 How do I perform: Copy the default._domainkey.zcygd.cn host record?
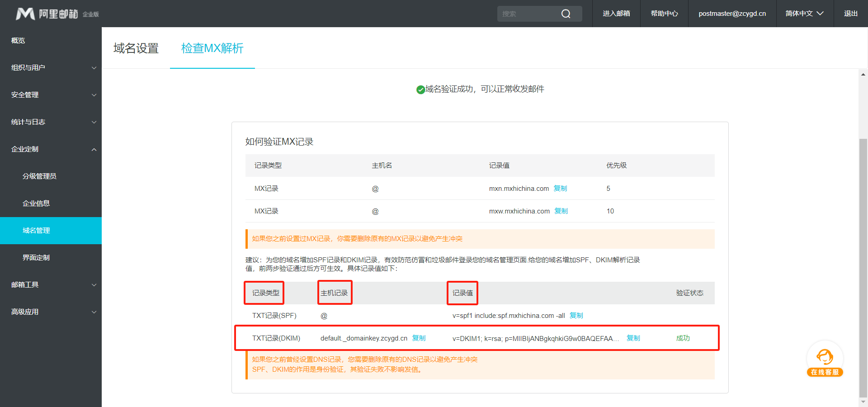coord(419,338)
